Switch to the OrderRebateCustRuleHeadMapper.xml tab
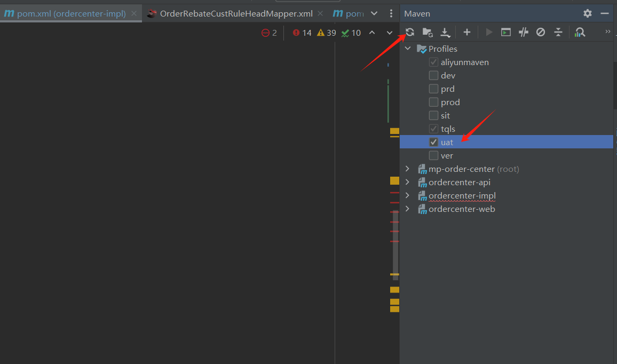The height and width of the screenshot is (364, 617). click(236, 13)
